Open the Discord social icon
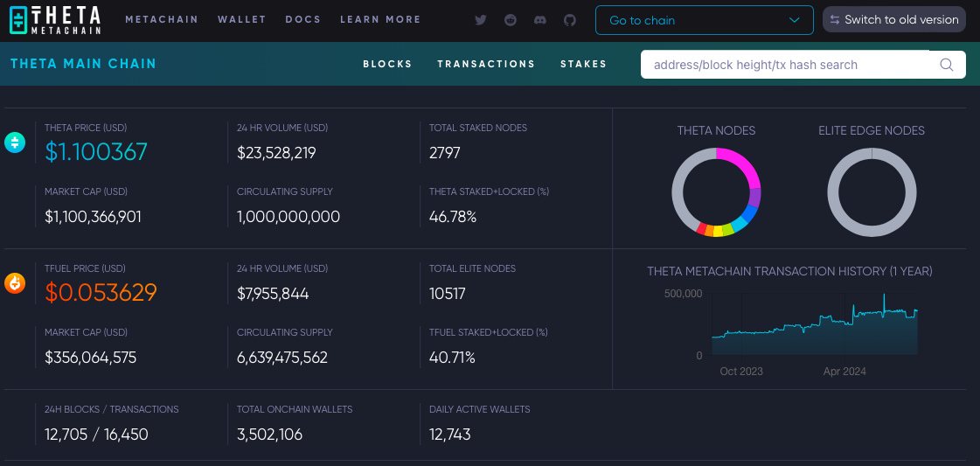The width and height of the screenshot is (980, 466). point(540,20)
